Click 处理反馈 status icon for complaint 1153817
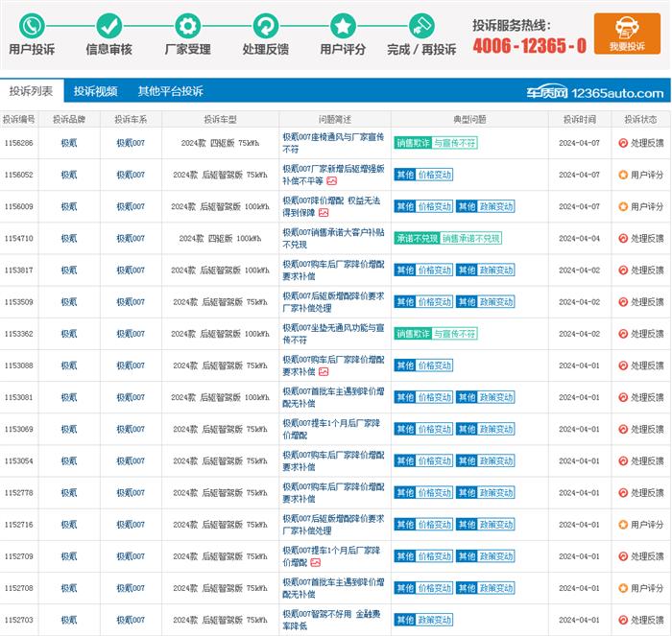The height and width of the screenshot is (636, 672). point(623,271)
